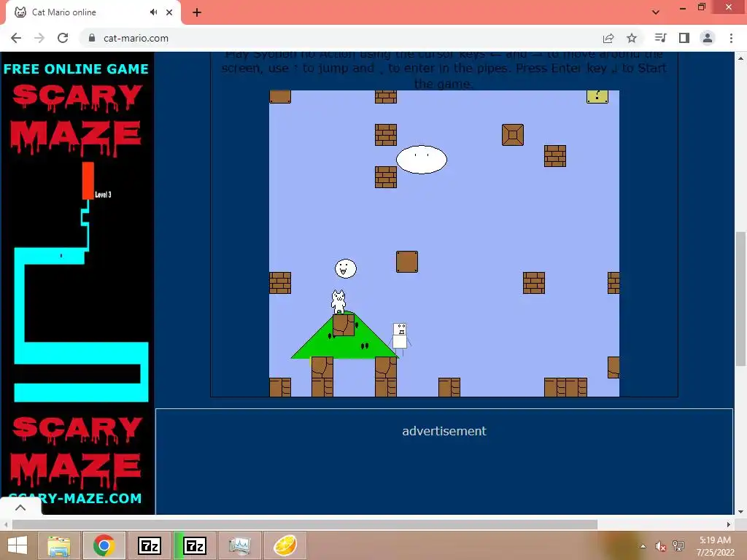Go back with the browser back arrow
The image size is (747, 560).
pyautogui.click(x=16, y=38)
